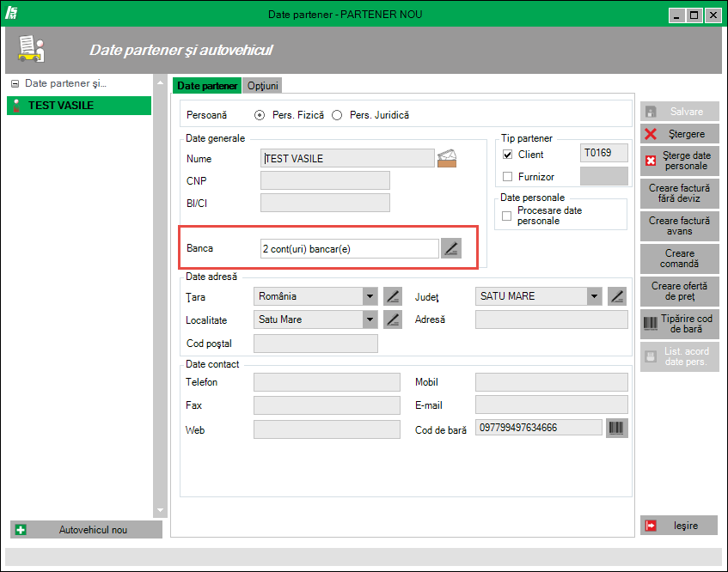Expand the Județ SATU MARE dropdown

coord(593,296)
